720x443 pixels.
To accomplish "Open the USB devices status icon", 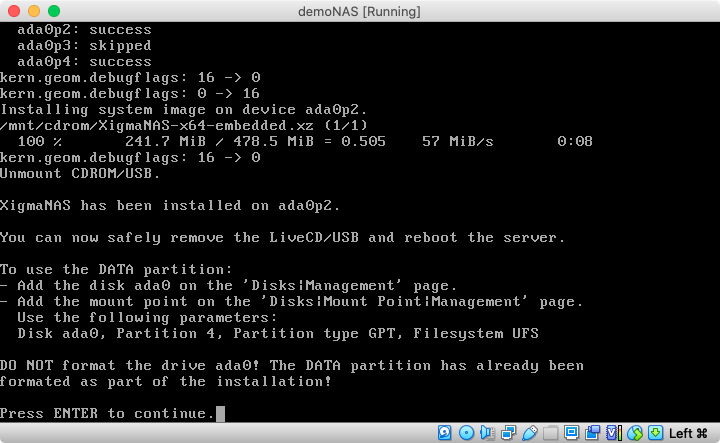I will coord(529,433).
